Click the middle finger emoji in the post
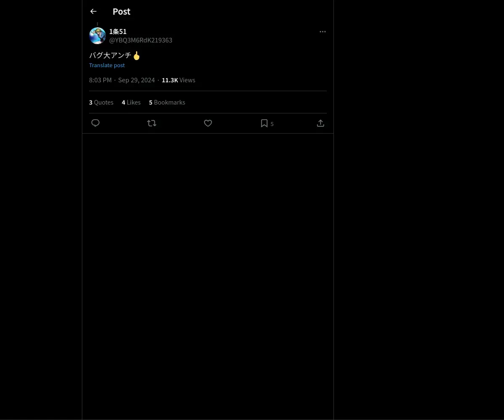 point(136,55)
